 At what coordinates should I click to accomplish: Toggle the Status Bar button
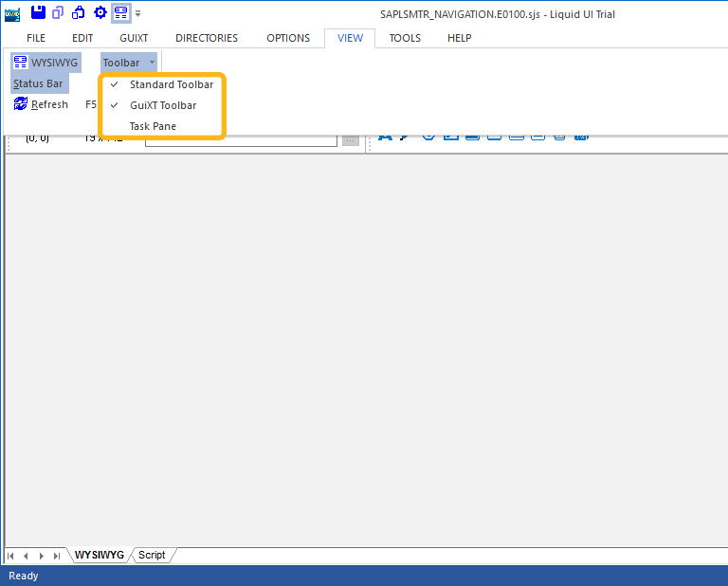[38, 83]
